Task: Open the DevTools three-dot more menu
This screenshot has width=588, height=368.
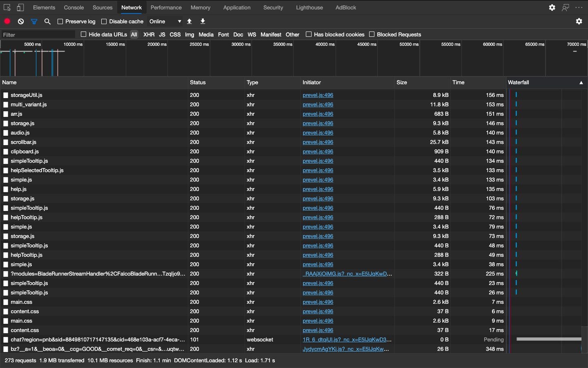Action: (579, 7)
